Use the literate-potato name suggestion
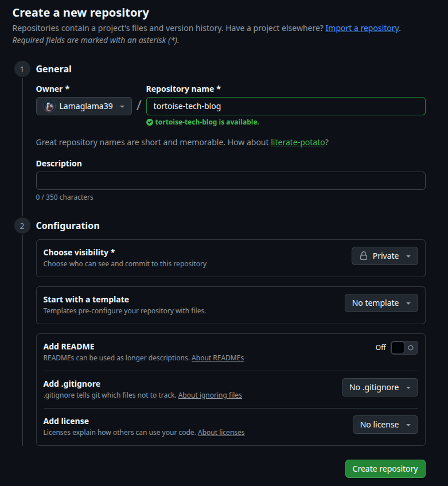Viewport: 448px width, 486px height. pyautogui.click(x=298, y=142)
